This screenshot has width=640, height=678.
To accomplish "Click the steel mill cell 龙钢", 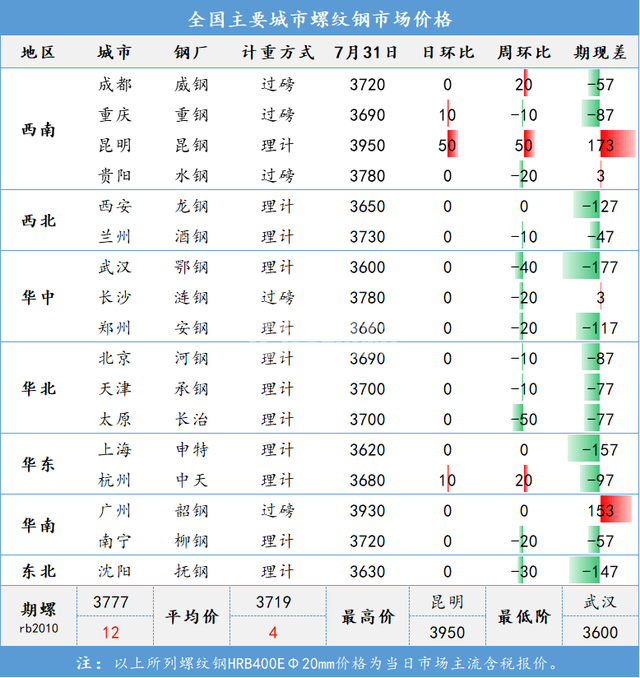I will tap(191, 206).
